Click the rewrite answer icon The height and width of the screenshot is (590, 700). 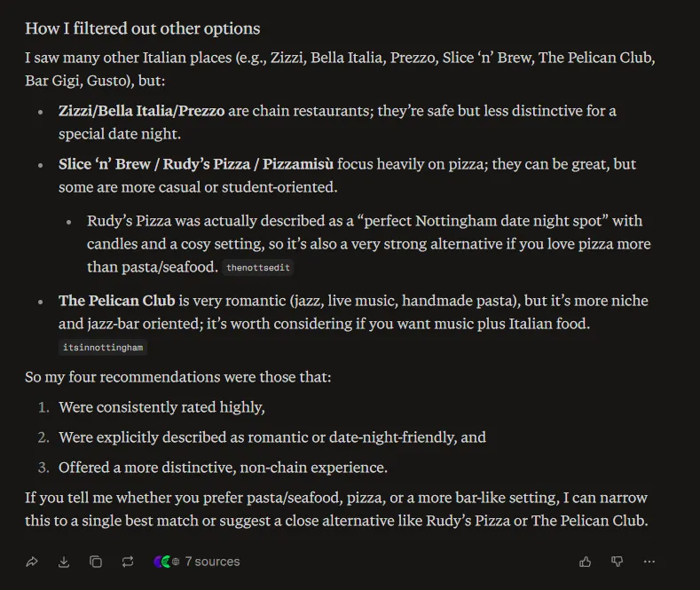click(x=128, y=562)
